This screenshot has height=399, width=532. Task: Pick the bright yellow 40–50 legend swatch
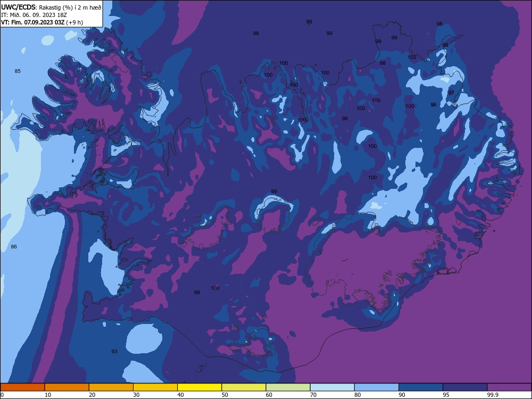click(199, 387)
